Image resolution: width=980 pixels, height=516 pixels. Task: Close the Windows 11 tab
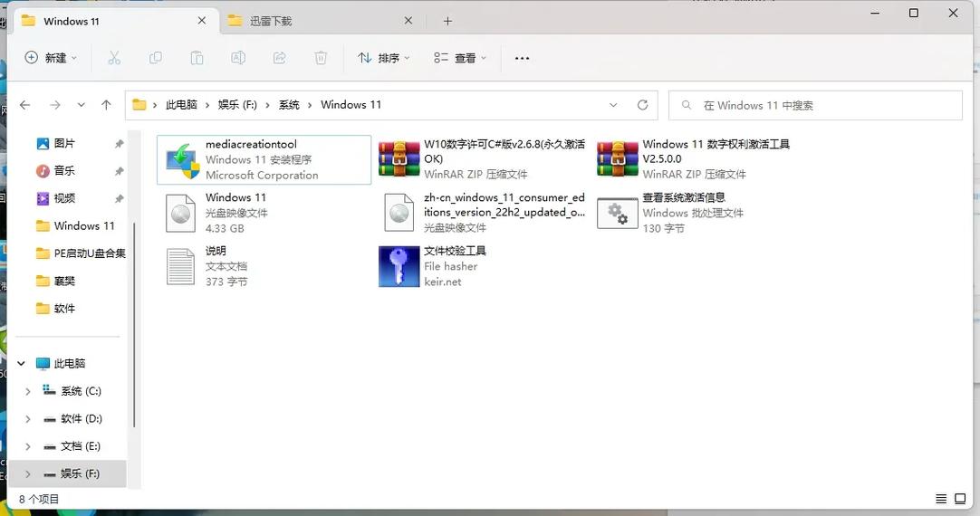[202, 21]
